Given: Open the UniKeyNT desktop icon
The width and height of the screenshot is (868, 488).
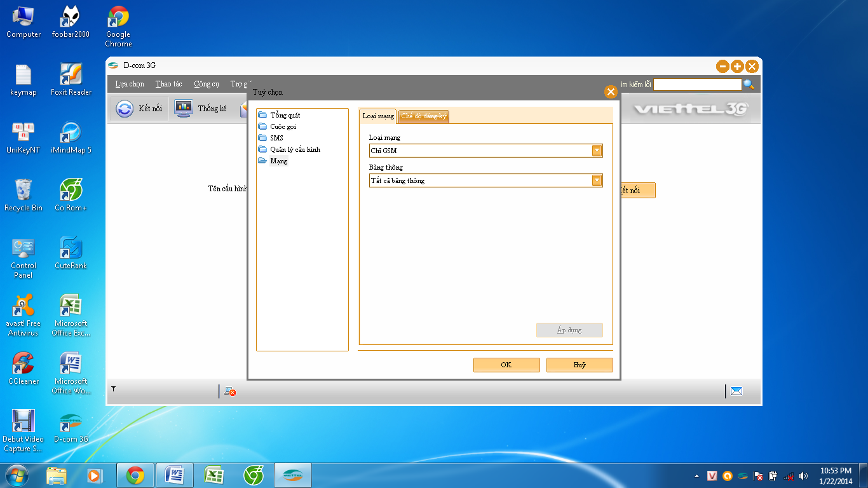Looking at the screenshot, I should point(24,138).
